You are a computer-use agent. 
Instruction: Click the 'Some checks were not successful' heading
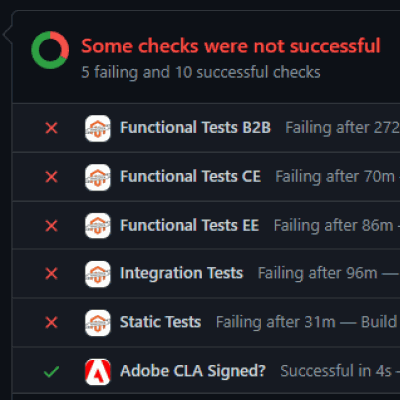coord(231,46)
